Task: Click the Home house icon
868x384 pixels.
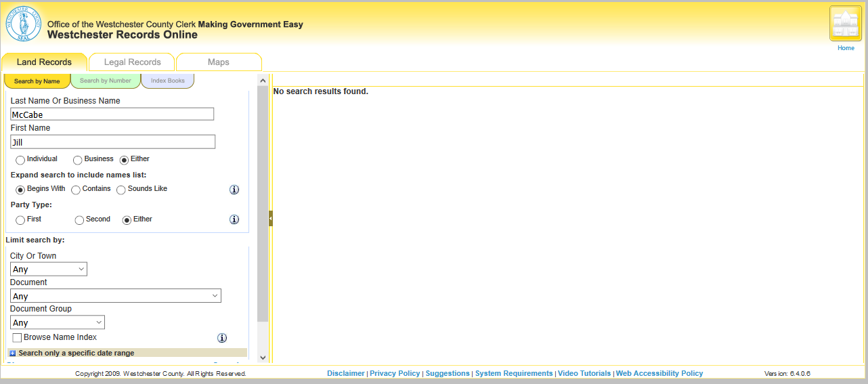Action: (846, 24)
